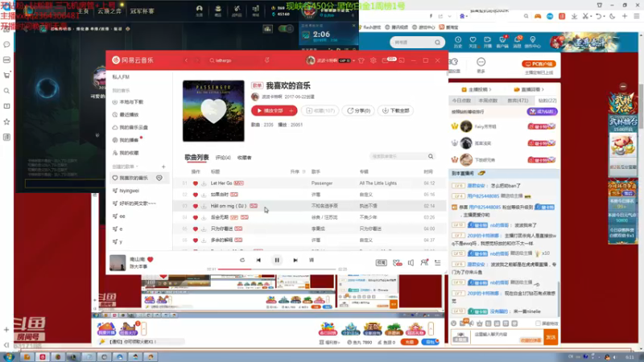Open 关注 follow heart icon on Douyu
This screenshot has height=362, width=644.
click(x=473, y=42)
